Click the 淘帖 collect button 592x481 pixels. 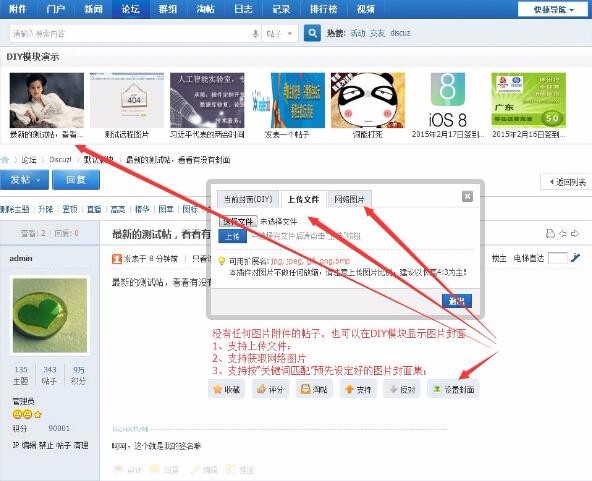click(x=314, y=389)
